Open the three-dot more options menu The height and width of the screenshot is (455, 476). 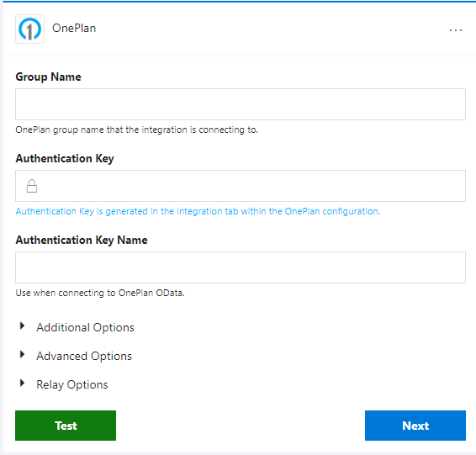[456, 30]
